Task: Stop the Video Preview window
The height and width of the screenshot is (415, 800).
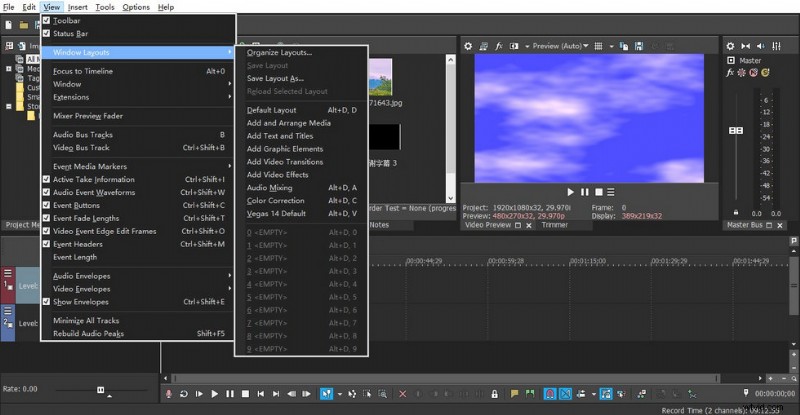Action: click(599, 192)
